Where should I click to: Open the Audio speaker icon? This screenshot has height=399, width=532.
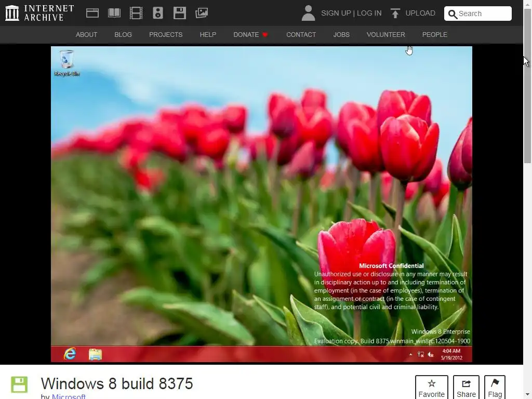click(158, 13)
